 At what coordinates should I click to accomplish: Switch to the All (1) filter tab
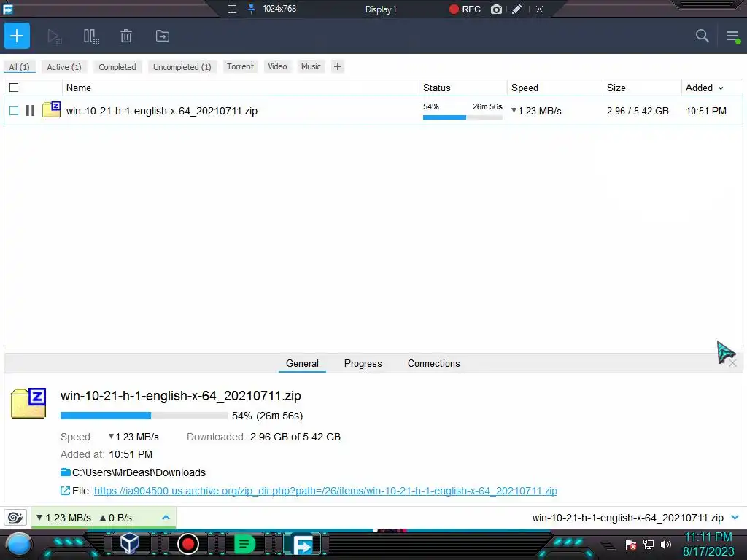[20, 66]
